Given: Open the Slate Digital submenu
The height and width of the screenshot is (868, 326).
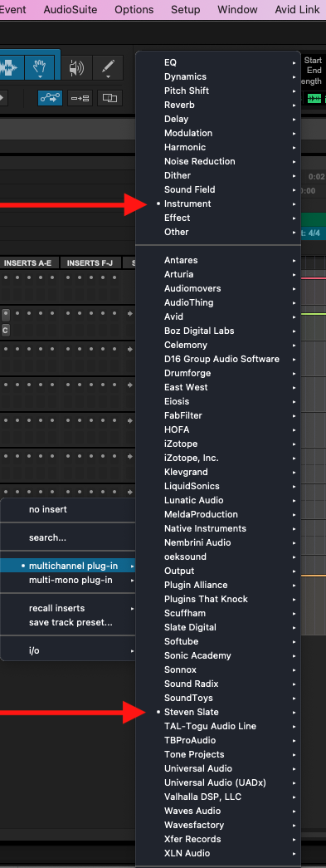Looking at the screenshot, I should [218, 627].
